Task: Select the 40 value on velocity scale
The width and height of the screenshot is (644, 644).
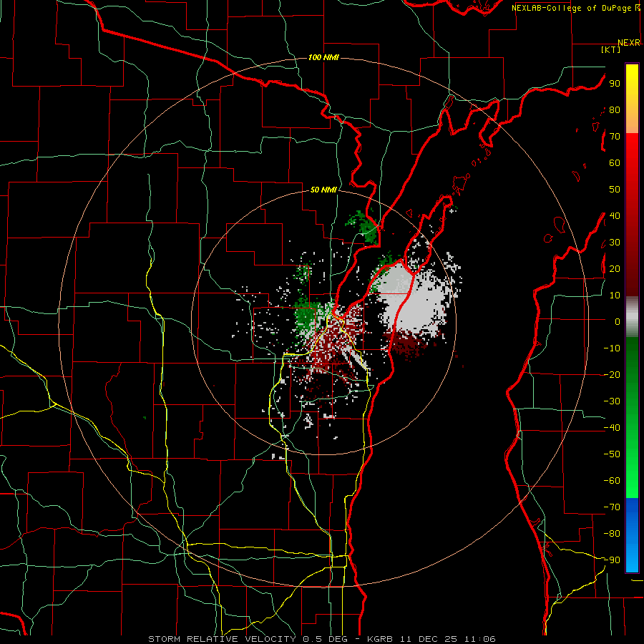Action: (x=615, y=215)
